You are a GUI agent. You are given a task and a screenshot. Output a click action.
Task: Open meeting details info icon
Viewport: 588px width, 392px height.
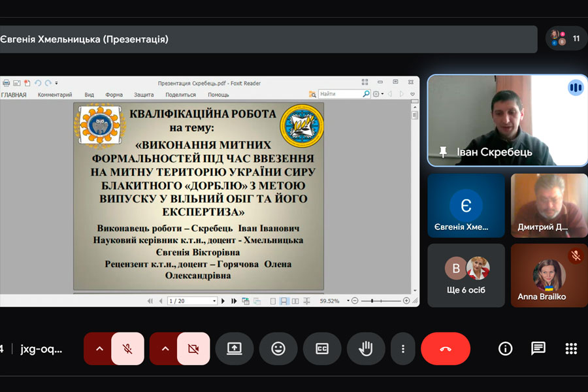505,349
